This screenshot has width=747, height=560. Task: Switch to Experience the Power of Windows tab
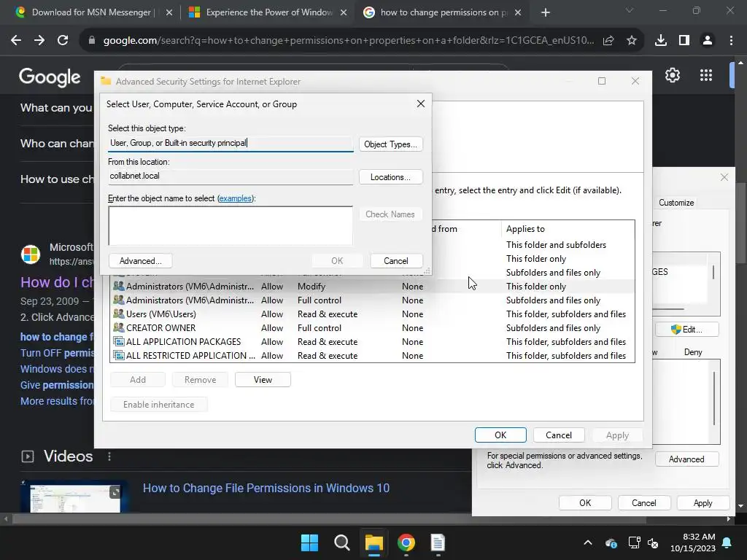268,12
